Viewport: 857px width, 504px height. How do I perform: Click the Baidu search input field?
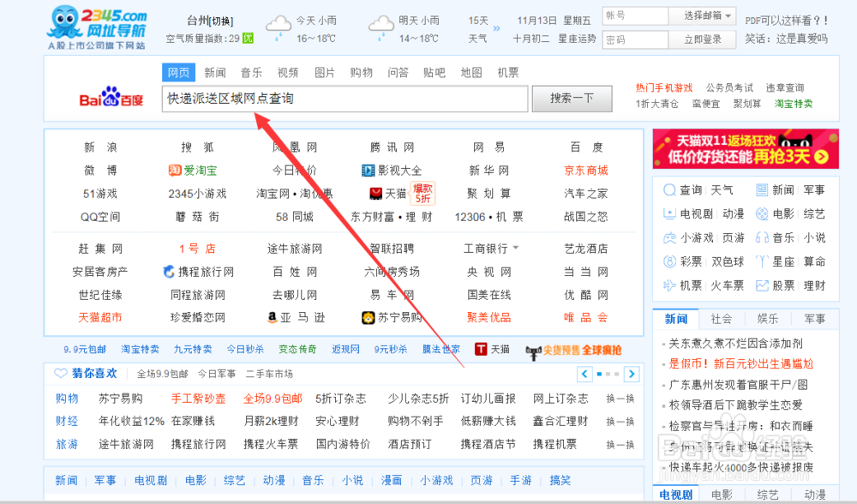point(345,99)
